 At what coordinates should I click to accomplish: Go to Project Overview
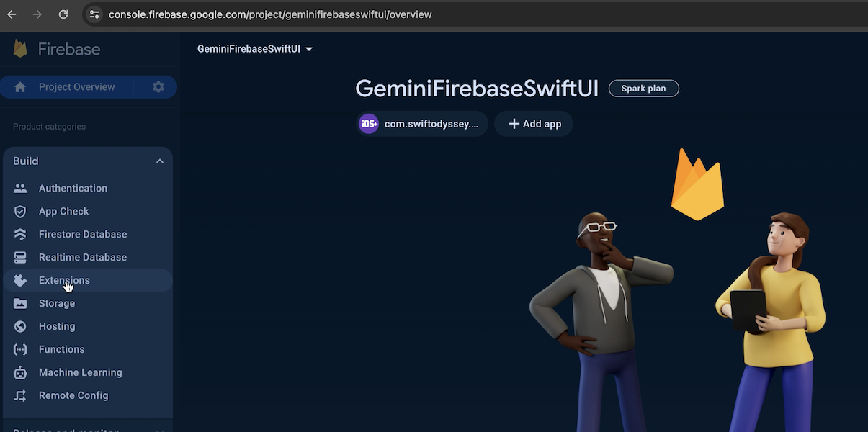76,87
